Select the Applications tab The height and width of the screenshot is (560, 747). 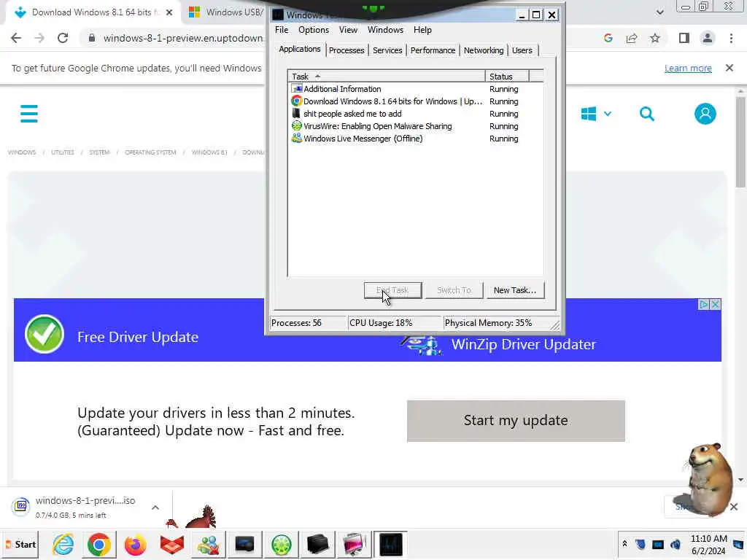[300, 49]
